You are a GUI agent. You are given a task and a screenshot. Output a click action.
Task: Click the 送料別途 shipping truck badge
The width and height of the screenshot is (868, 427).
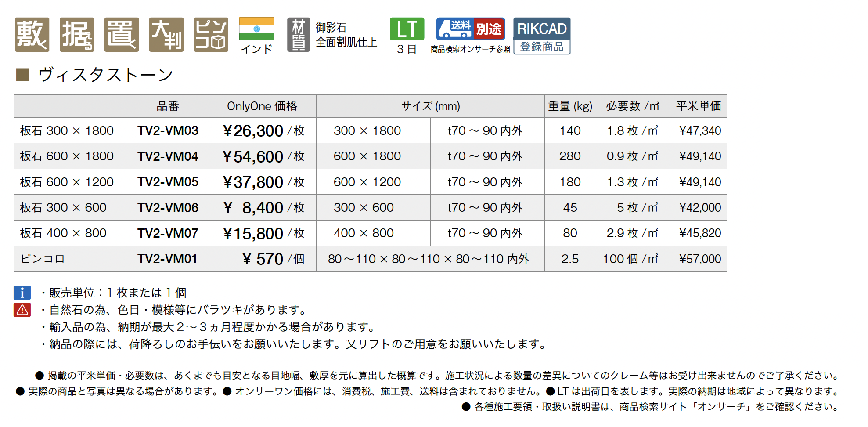pos(470,29)
